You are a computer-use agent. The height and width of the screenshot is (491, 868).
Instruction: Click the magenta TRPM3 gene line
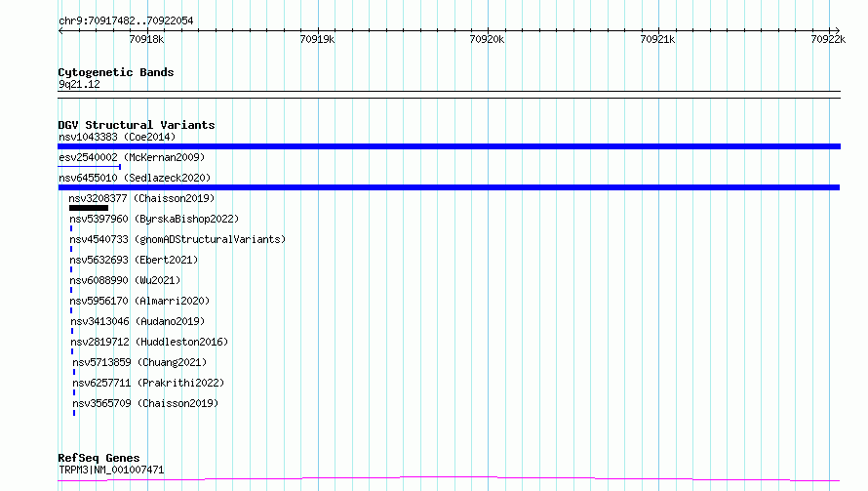coord(449,479)
